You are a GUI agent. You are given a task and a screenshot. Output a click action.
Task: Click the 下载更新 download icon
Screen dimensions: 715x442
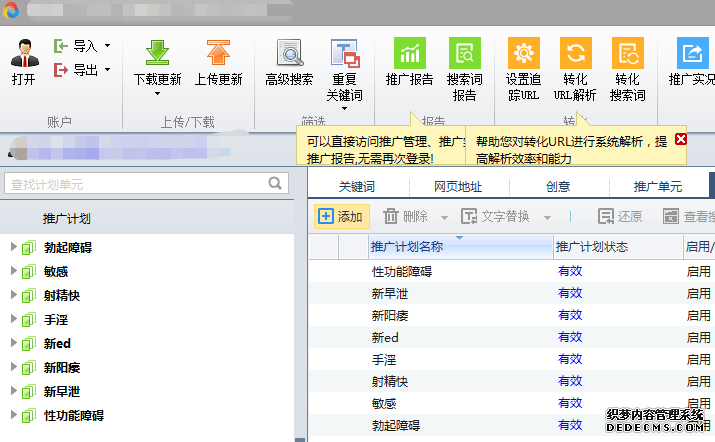[157, 54]
